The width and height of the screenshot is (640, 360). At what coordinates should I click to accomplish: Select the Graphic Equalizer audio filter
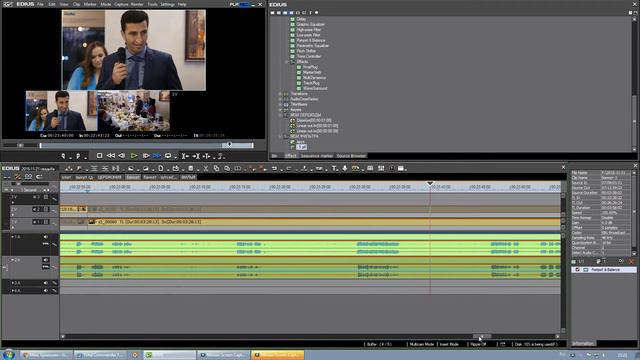[x=311, y=24]
